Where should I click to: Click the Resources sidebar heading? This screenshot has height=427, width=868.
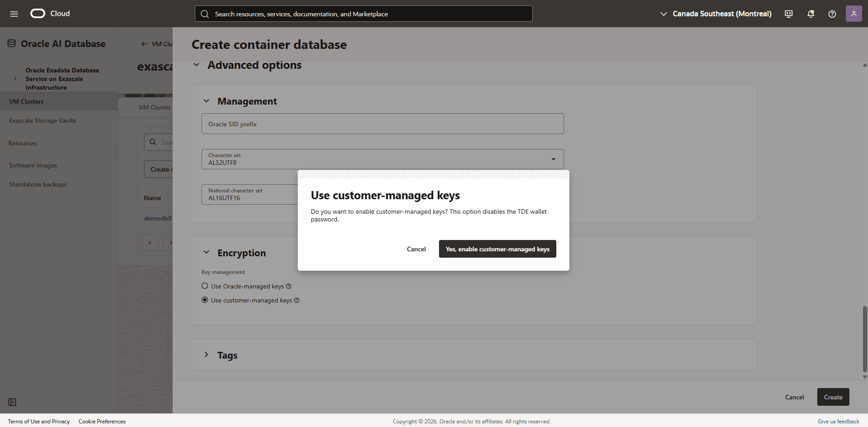pyautogui.click(x=23, y=143)
